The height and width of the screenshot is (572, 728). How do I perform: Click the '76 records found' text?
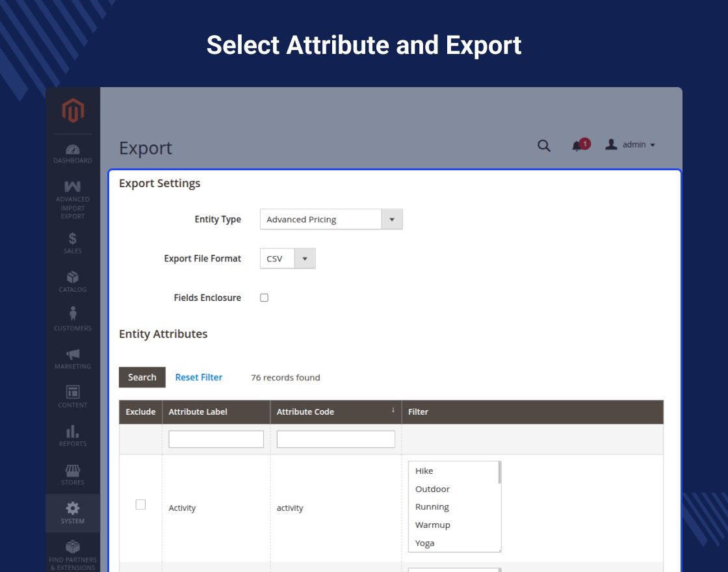click(285, 378)
